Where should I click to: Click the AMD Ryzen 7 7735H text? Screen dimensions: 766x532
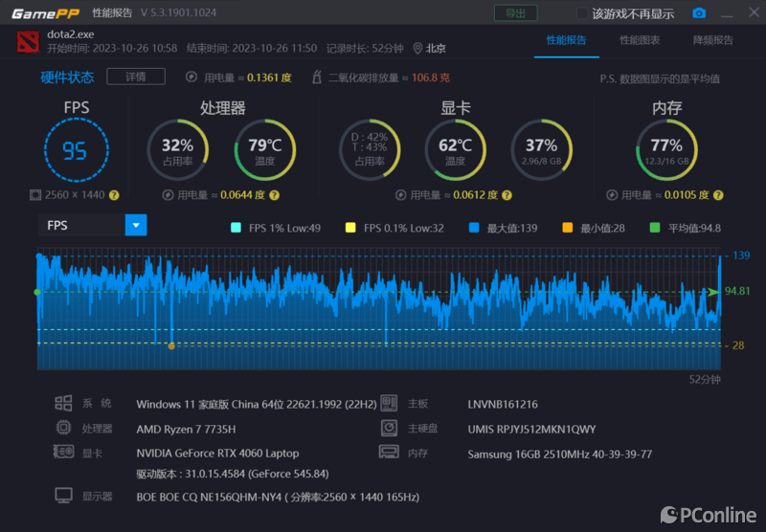[x=186, y=429]
